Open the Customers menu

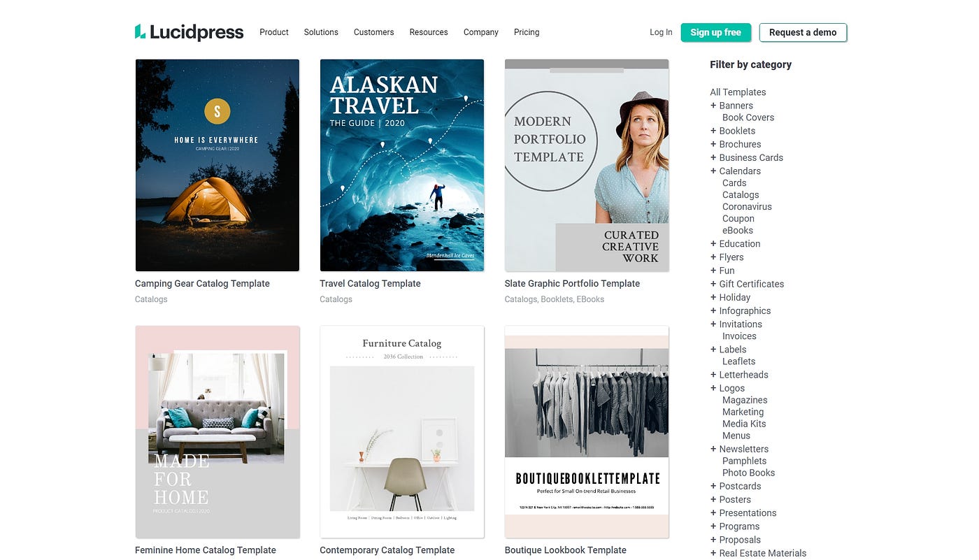pos(373,32)
